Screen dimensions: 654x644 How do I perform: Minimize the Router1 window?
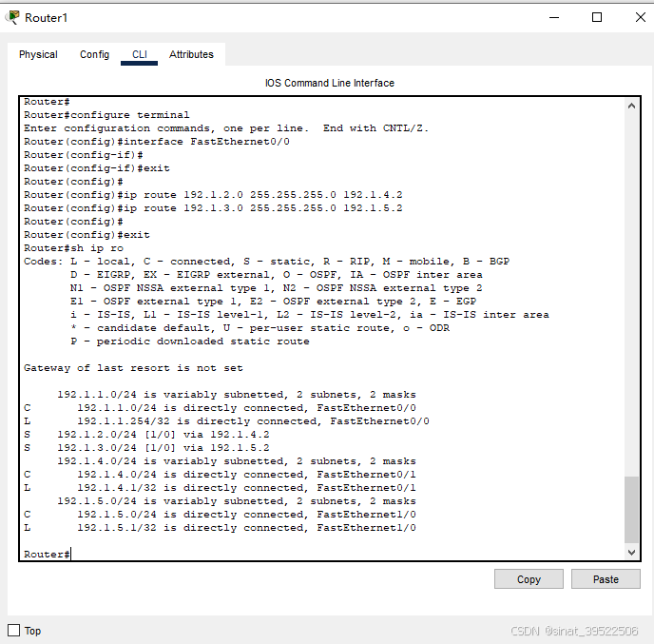[x=554, y=17]
